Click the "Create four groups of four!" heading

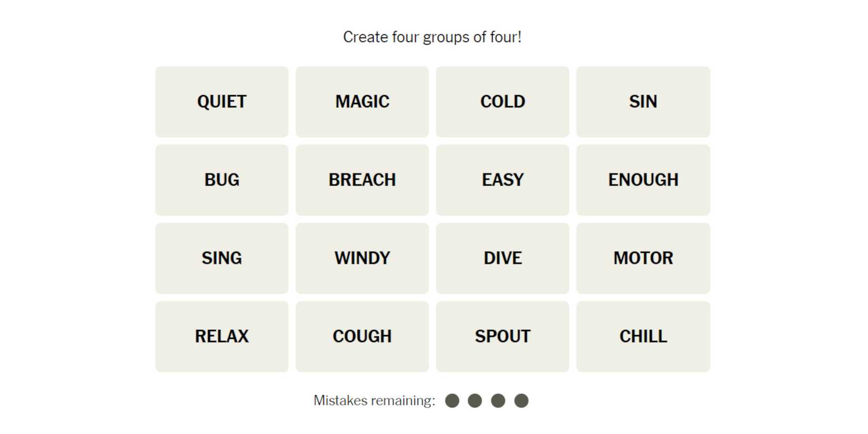click(432, 37)
